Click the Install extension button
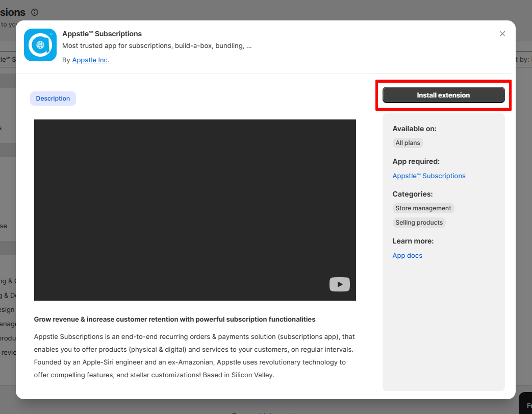The image size is (532, 414). point(443,95)
